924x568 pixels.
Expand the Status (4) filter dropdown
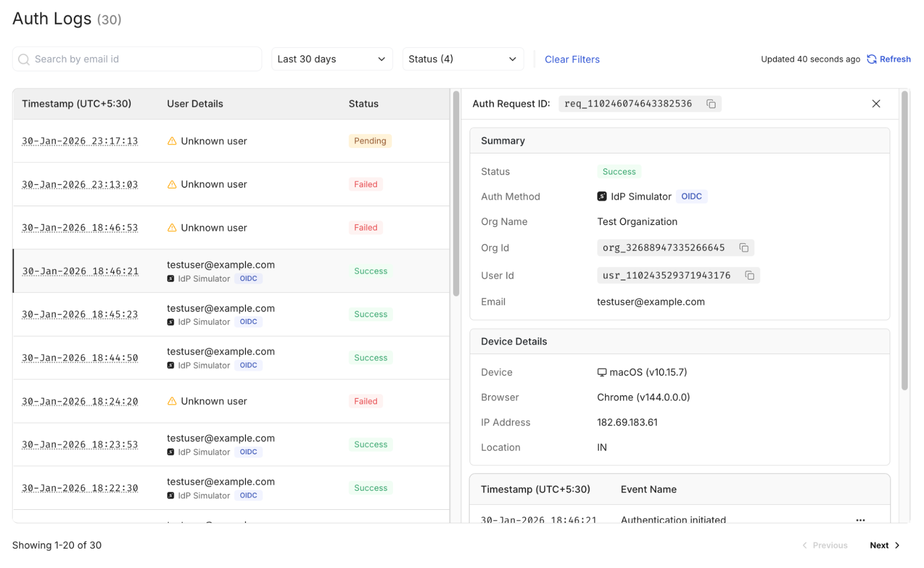[462, 59]
